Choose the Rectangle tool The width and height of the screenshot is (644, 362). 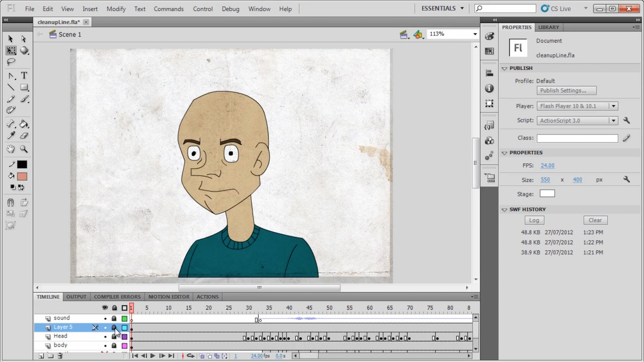[24, 87]
